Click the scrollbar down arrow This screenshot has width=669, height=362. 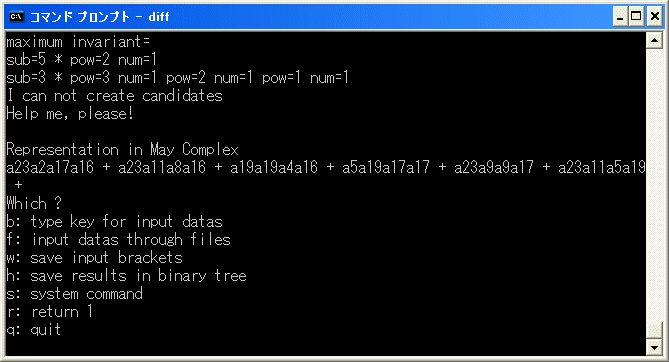654,347
